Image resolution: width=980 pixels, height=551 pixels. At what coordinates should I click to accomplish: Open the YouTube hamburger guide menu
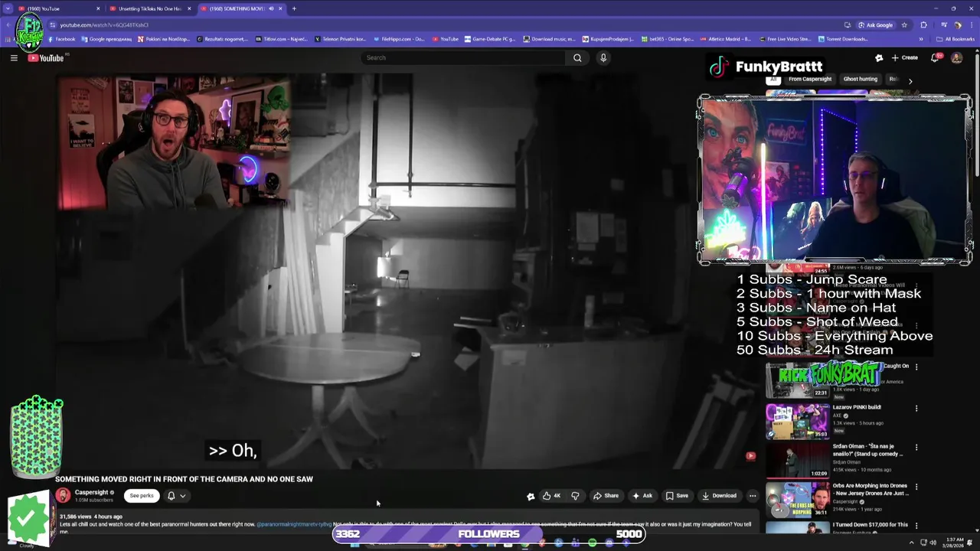[x=14, y=57]
